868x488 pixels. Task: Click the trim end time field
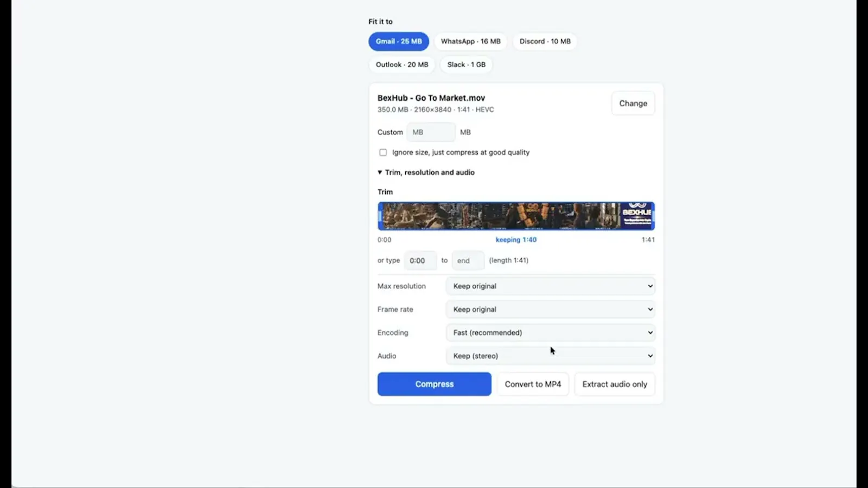pyautogui.click(x=468, y=261)
